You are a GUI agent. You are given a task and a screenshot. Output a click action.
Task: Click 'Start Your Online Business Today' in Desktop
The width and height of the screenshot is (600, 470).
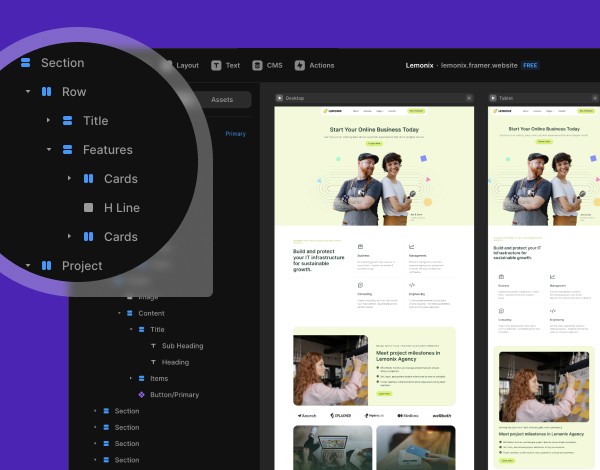(374, 130)
